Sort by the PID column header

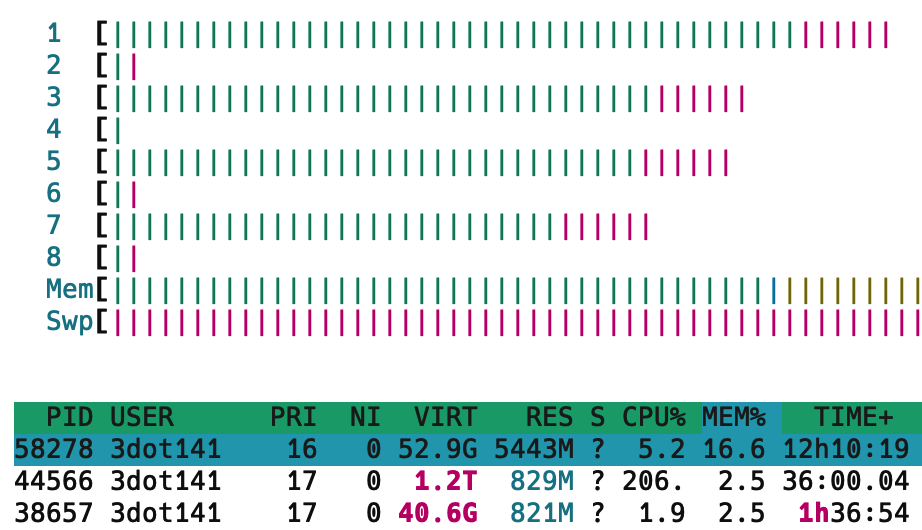(x=68, y=417)
